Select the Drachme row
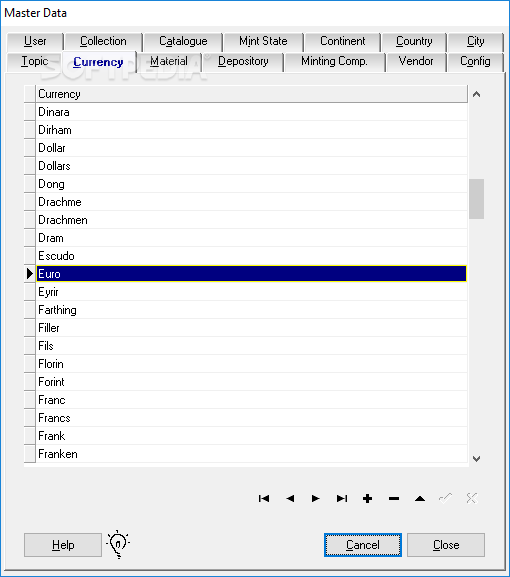510x577 pixels. (x=252, y=202)
